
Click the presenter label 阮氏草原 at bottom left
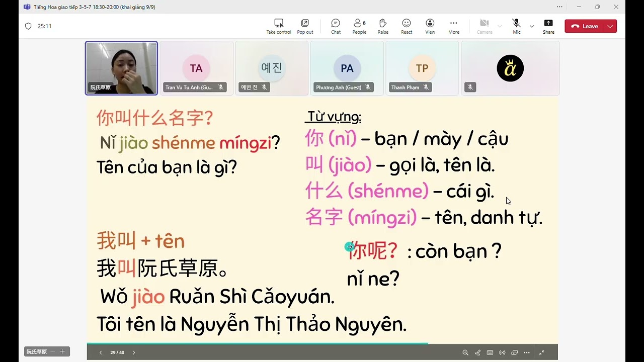click(37, 351)
